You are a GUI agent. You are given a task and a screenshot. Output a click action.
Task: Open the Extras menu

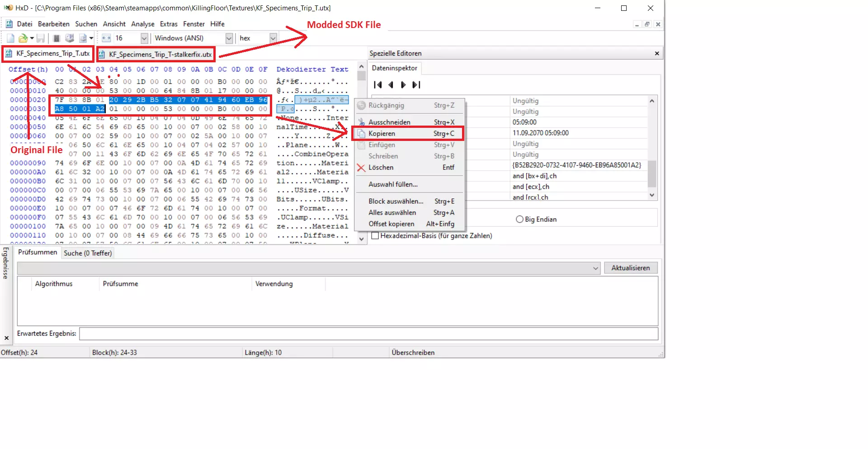[x=169, y=24]
